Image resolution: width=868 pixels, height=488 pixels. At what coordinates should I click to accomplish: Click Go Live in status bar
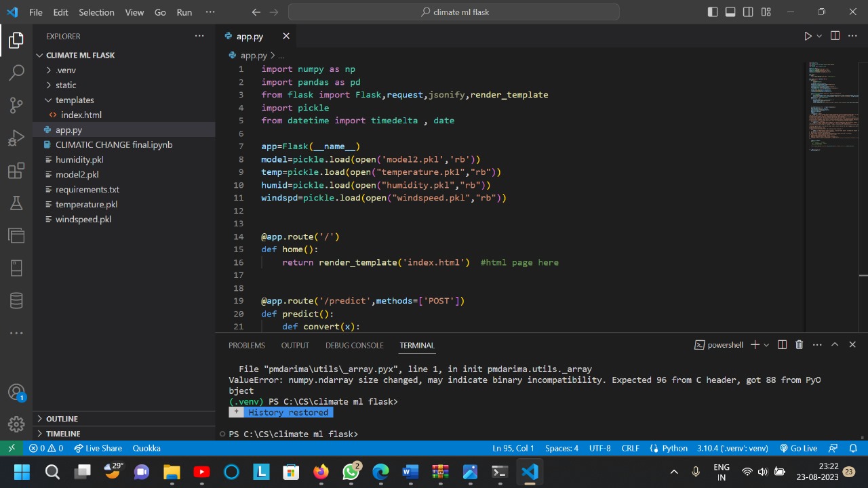798,448
